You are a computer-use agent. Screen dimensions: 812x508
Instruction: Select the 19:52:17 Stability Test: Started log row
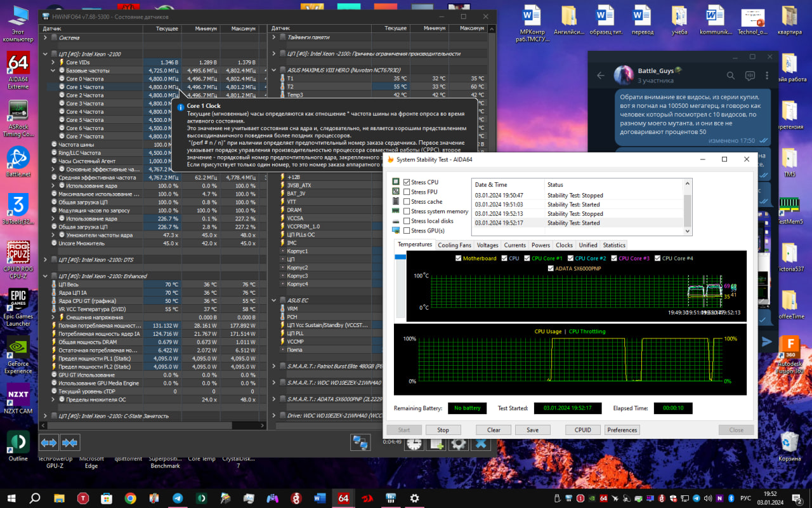(x=577, y=223)
